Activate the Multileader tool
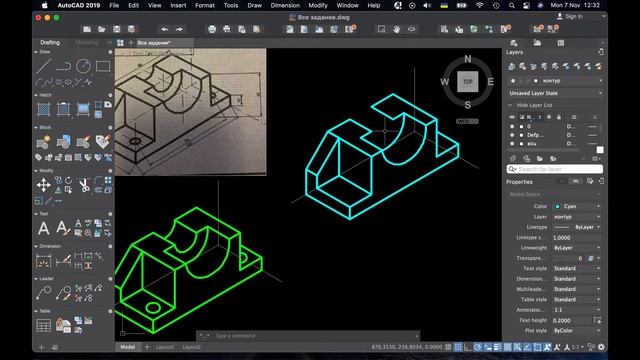The width and height of the screenshot is (640, 360). [44, 293]
